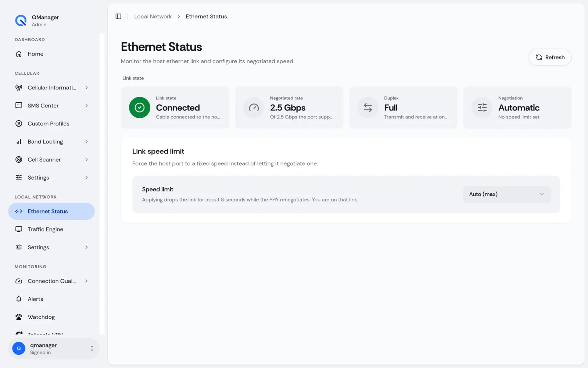Screen dimensions: 588x368
Task: Click the Ethernet Status breadcrumb
Action: click(x=206, y=17)
